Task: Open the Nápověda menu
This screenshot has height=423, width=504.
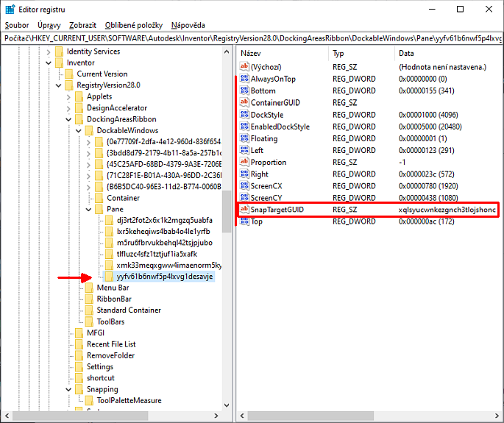Action: pos(188,25)
